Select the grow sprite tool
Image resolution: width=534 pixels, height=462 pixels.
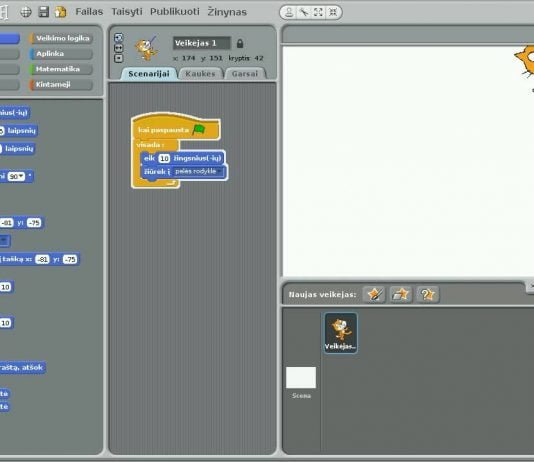318,13
